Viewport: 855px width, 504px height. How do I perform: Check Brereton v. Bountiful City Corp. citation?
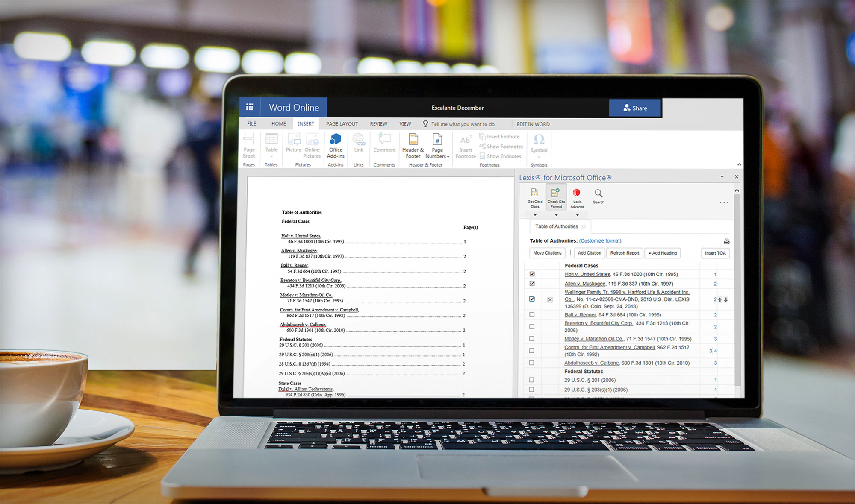(x=532, y=326)
